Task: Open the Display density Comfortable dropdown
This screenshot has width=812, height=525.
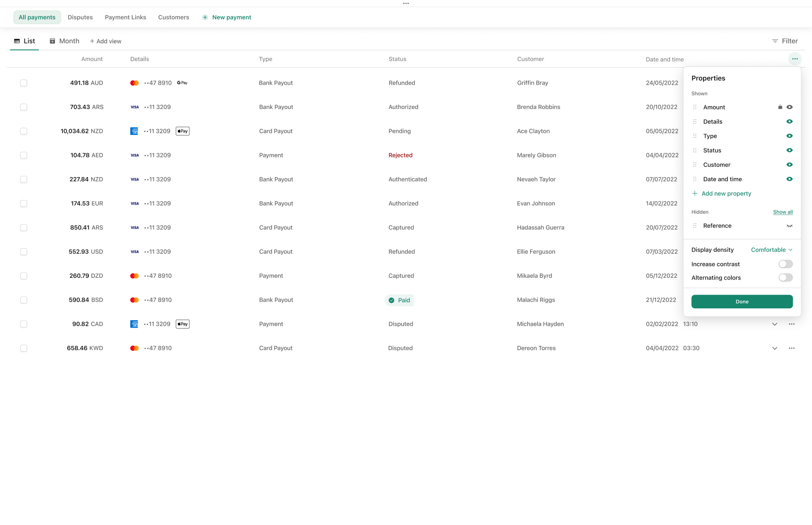Action: point(772,250)
